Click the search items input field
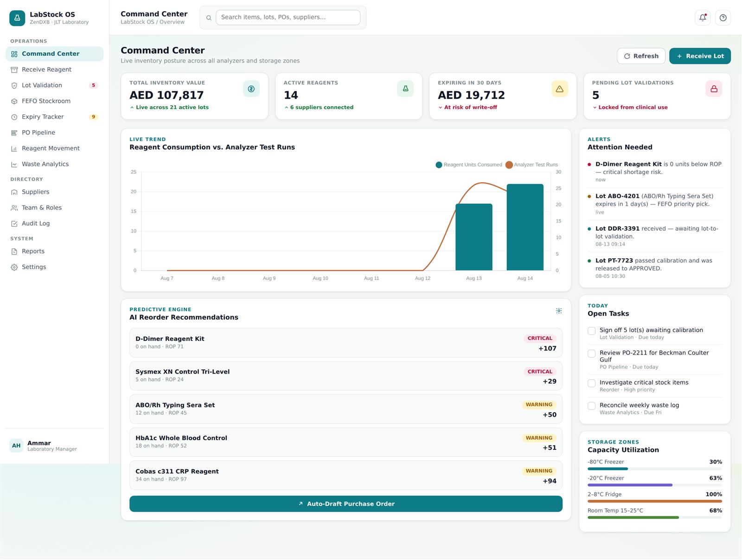 (x=288, y=18)
